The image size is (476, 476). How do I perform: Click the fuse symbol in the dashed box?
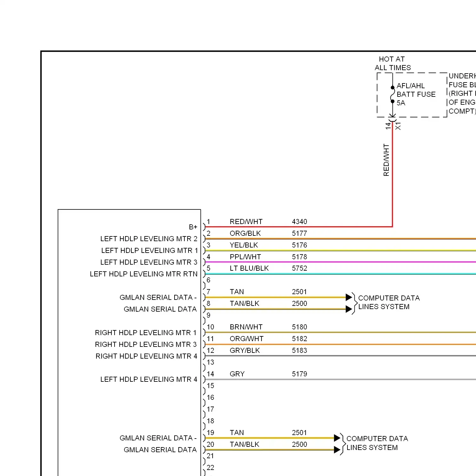pos(393,95)
